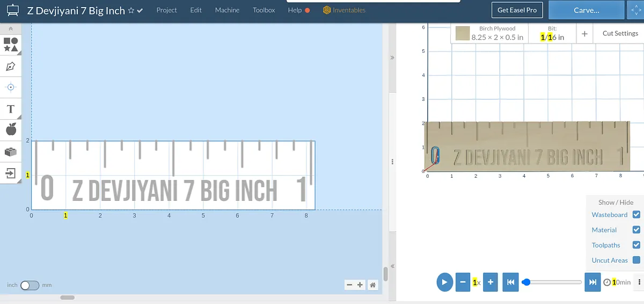Viewport: 644px width, 304px height.
Task: Select the Shapes tool in the left toolbar
Action: 11,44
